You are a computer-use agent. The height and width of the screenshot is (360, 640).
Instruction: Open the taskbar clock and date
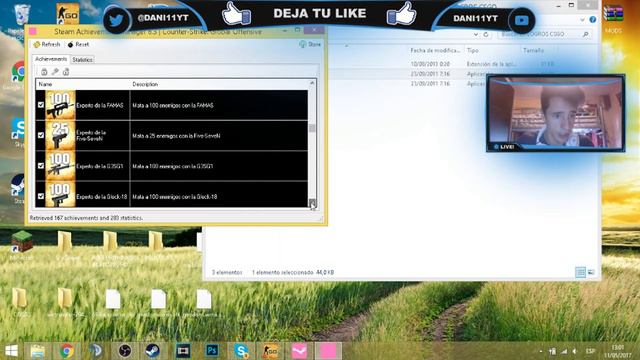[618, 351]
